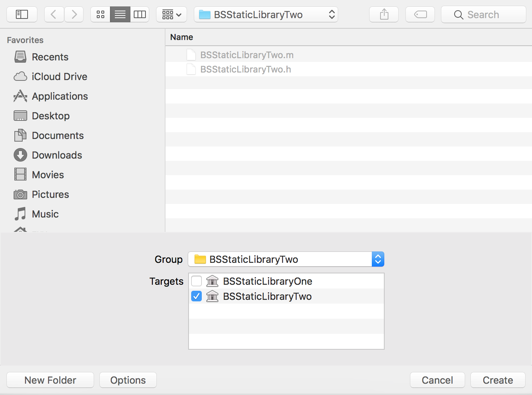Toggle the sidebar visibility button
The height and width of the screenshot is (395, 532).
22,15
